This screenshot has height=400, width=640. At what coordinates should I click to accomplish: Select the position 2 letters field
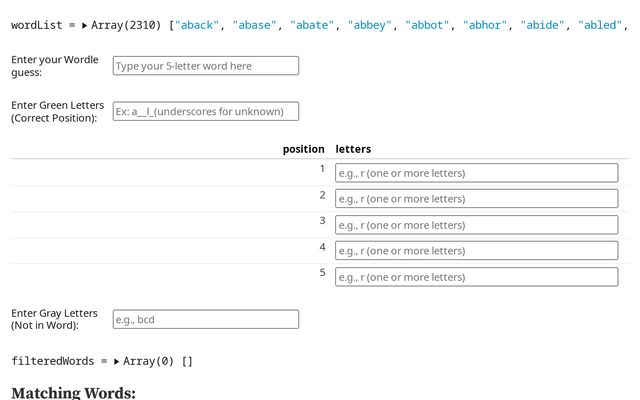click(477, 199)
